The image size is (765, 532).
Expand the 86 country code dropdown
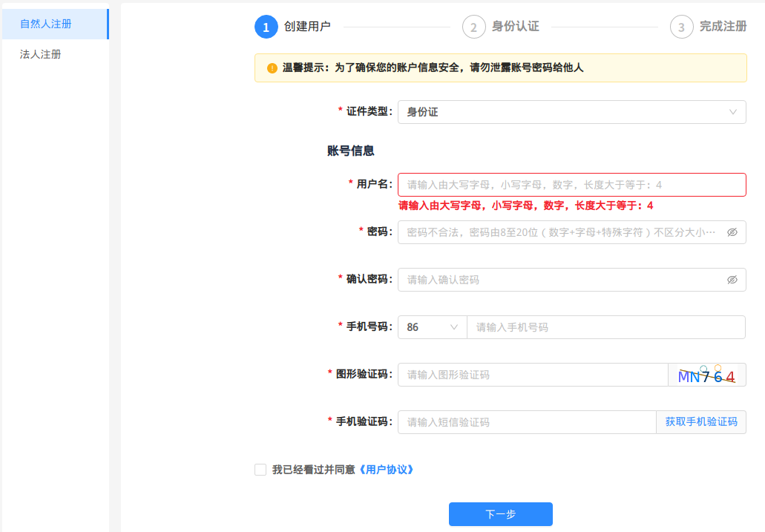(x=432, y=327)
